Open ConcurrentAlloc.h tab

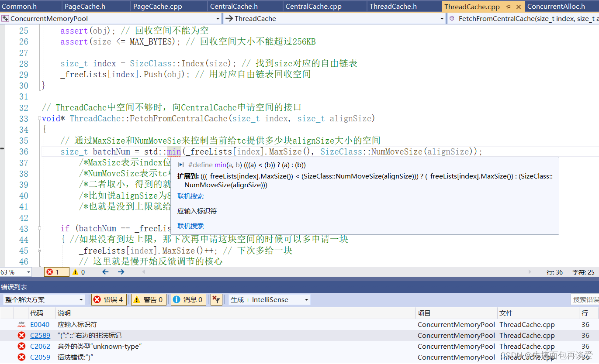(x=556, y=7)
